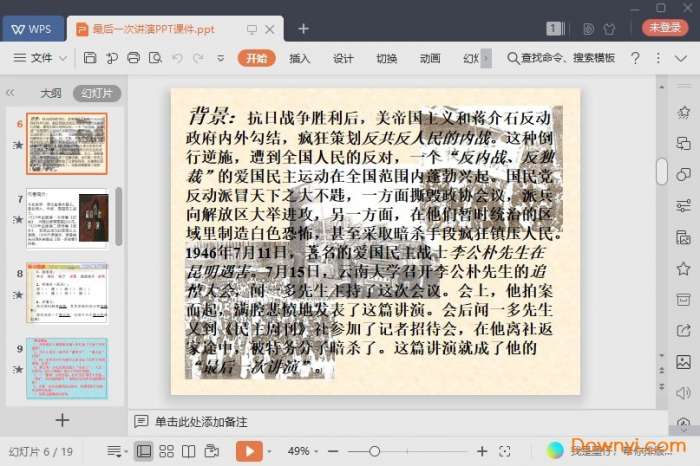Screen dimensions: 700x466
Task: Click the Undo arrow
Action: coord(177,58)
